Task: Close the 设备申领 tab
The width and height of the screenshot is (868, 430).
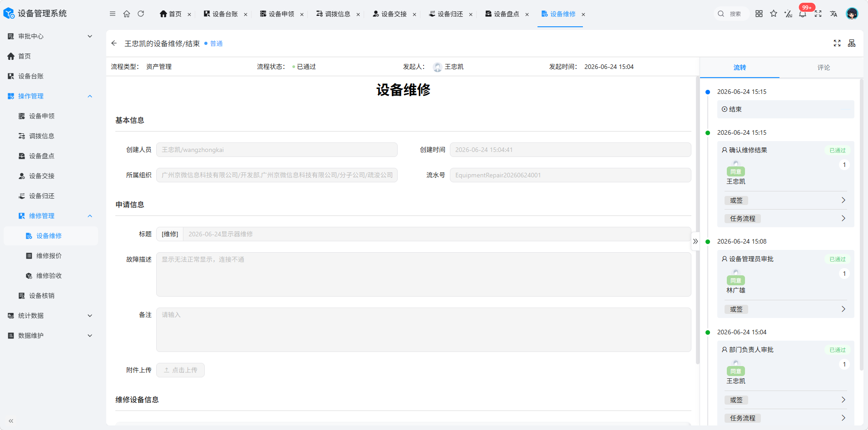Action: click(302, 15)
